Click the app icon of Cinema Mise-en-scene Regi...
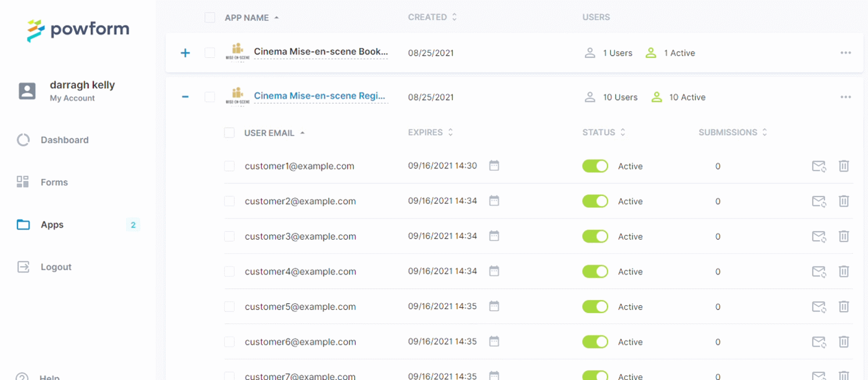Viewport: 868px width, 380px height. coord(237,96)
